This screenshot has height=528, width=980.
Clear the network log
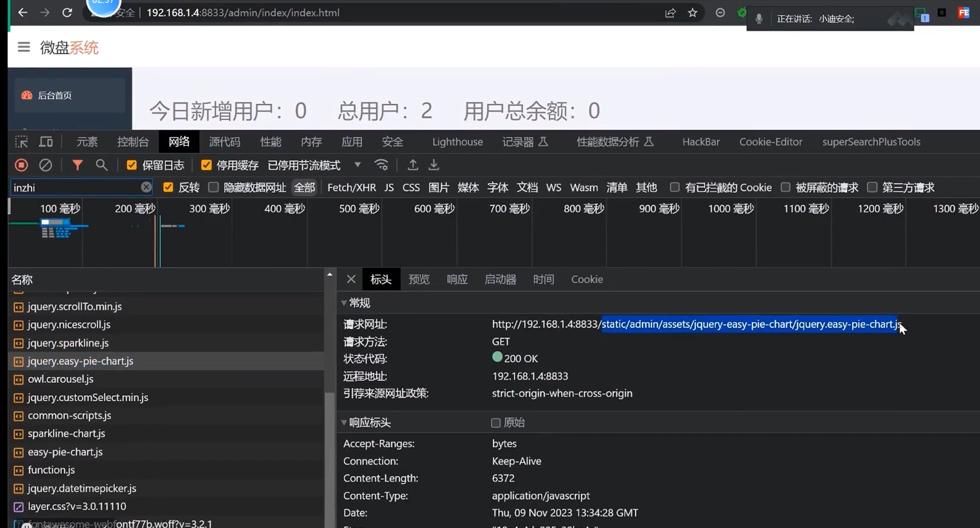tap(46, 165)
